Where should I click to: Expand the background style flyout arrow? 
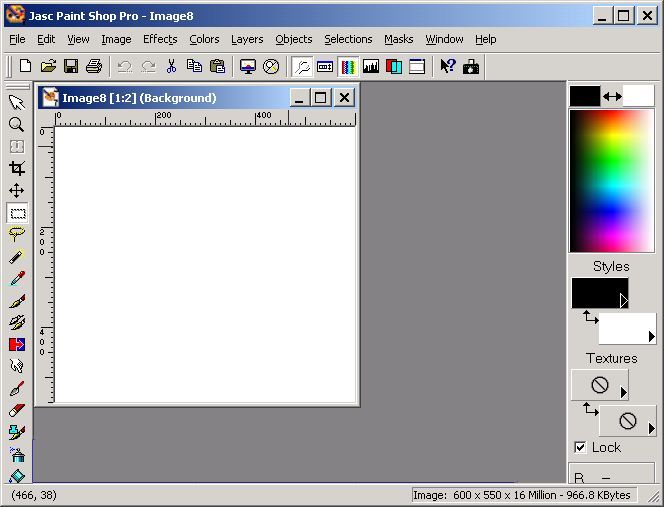coord(652,336)
